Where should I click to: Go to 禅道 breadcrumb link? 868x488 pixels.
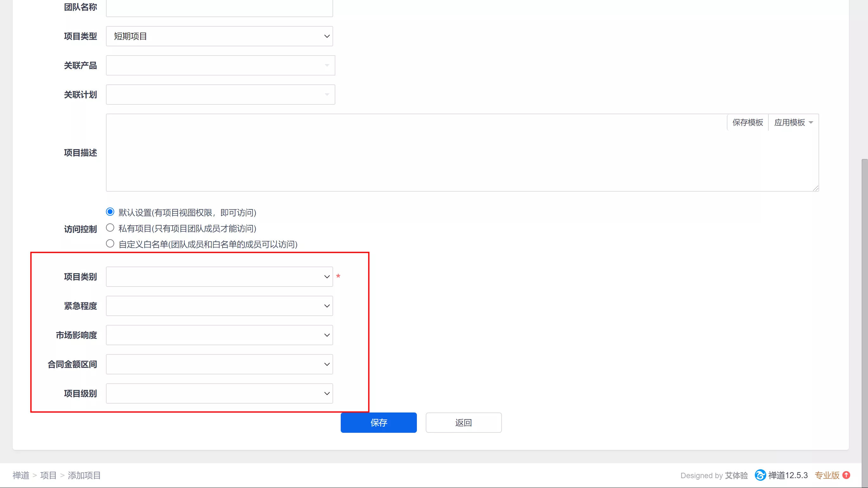21,475
